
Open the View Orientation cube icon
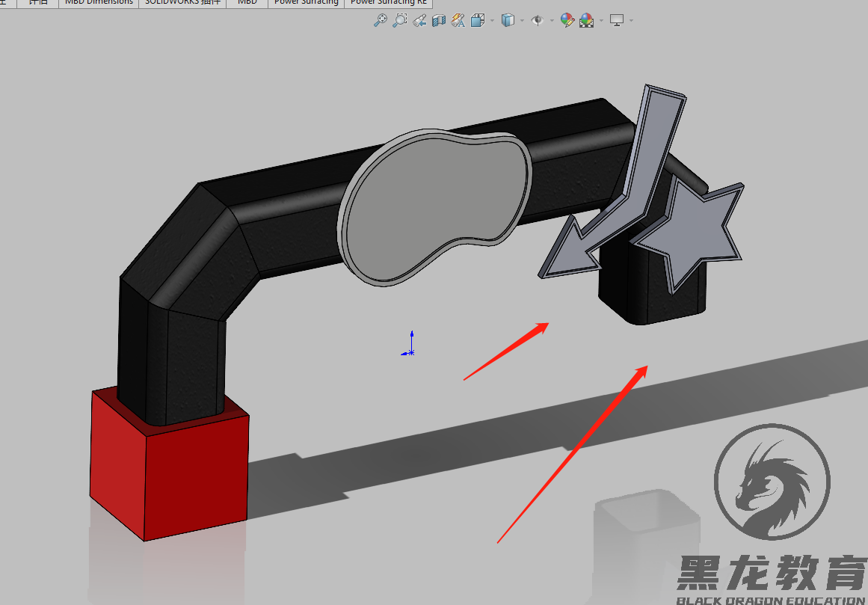[476, 20]
